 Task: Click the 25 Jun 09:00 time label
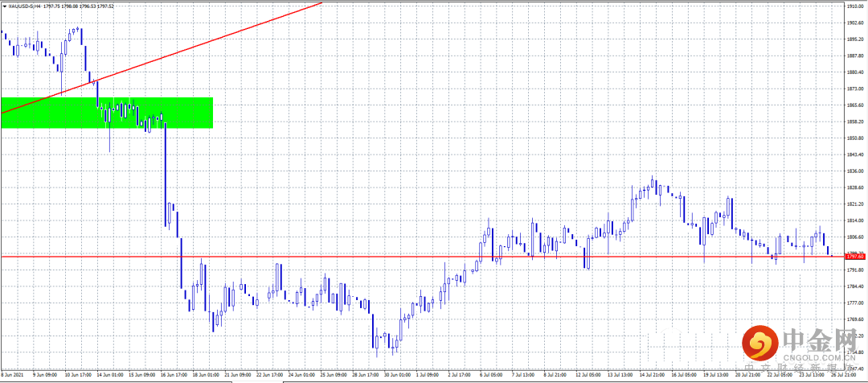(334, 375)
